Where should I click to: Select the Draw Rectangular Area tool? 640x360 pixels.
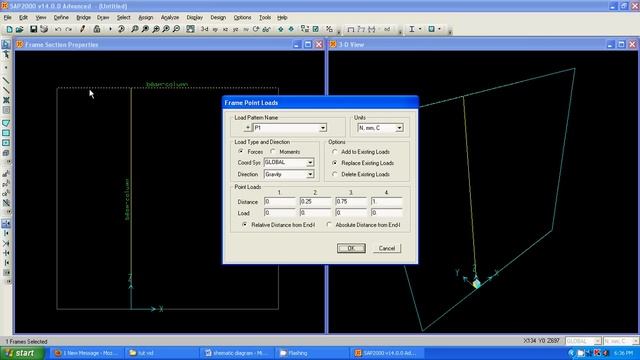[6, 133]
